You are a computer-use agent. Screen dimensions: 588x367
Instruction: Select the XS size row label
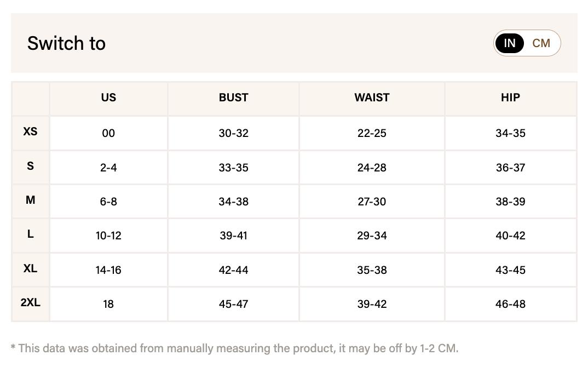(x=30, y=133)
